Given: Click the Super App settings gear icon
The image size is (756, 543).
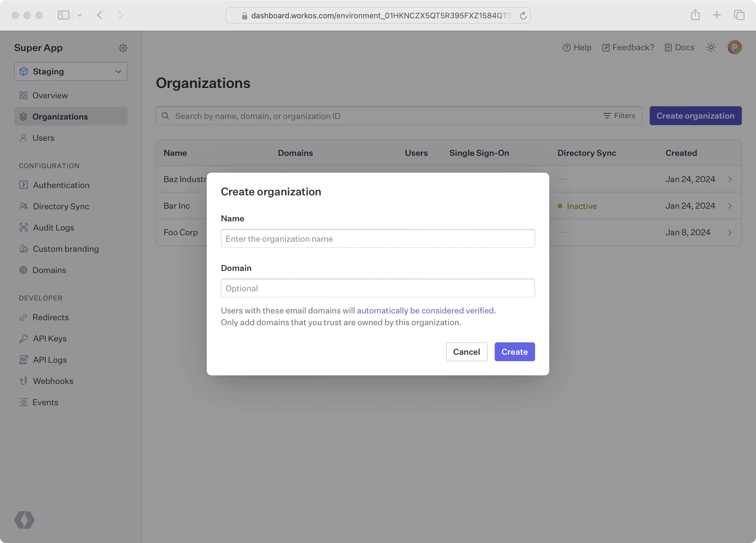Looking at the screenshot, I should [x=123, y=48].
